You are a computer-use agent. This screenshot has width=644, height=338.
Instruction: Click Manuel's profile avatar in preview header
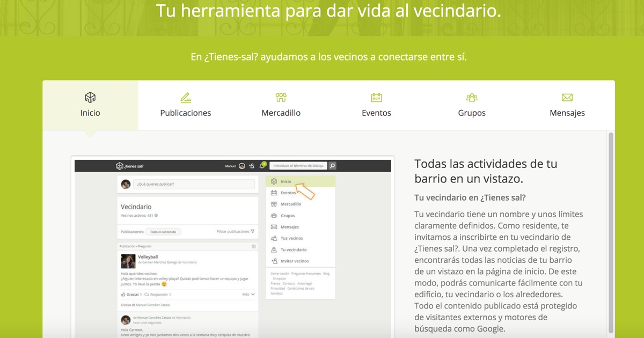click(x=242, y=166)
